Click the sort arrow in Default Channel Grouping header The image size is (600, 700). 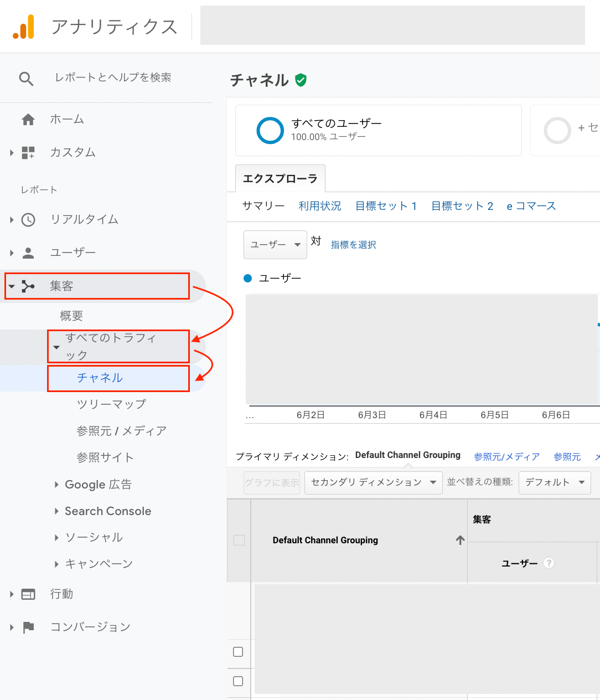pyautogui.click(x=460, y=540)
